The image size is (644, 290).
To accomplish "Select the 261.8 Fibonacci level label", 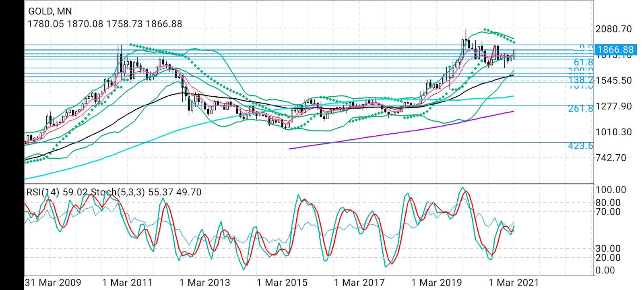I will [580, 108].
